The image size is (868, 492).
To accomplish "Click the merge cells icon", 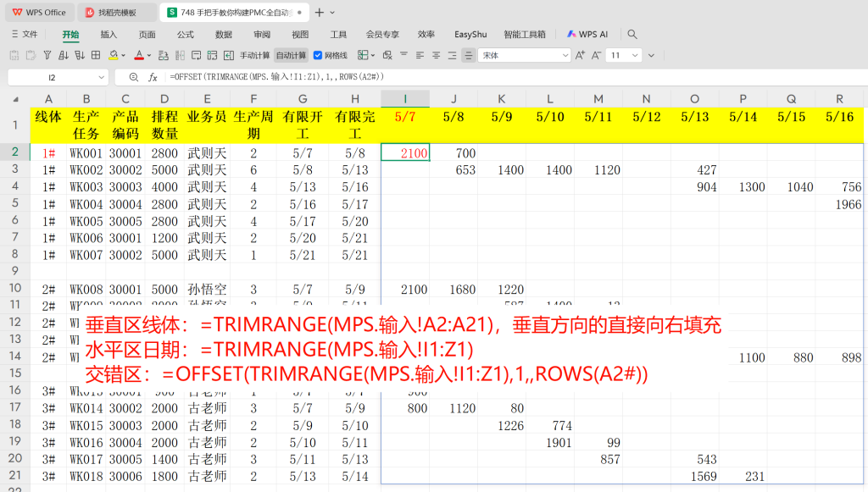I will tap(363, 55).
